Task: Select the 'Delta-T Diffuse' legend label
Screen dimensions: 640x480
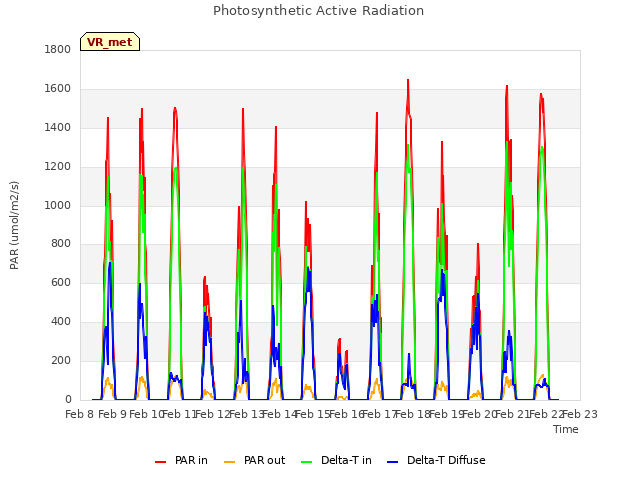Action: pyautogui.click(x=446, y=460)
